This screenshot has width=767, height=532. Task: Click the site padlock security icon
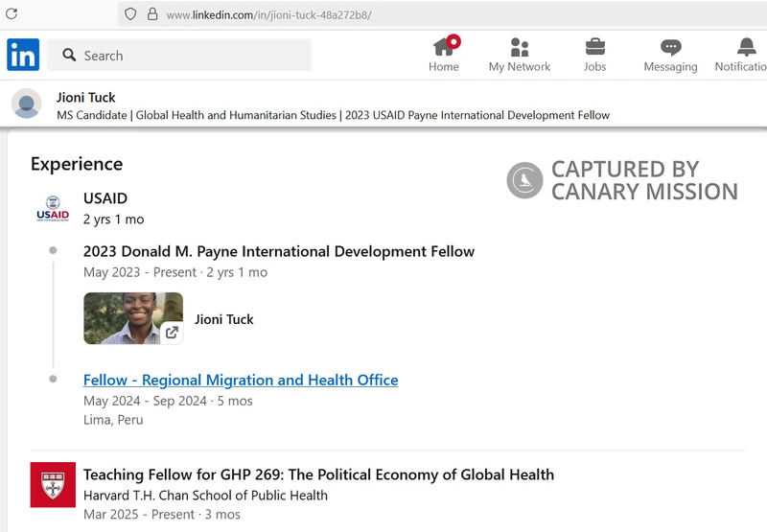(x=151, y=14)
